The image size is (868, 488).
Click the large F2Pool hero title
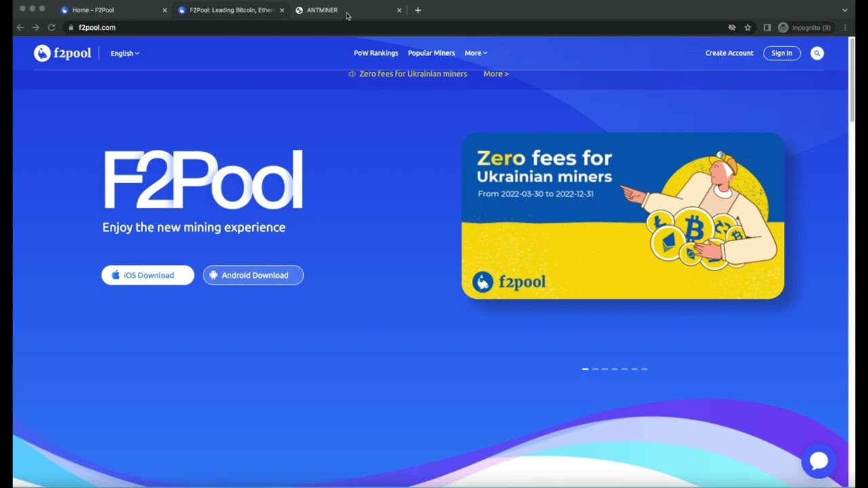[x=203, y=180]
